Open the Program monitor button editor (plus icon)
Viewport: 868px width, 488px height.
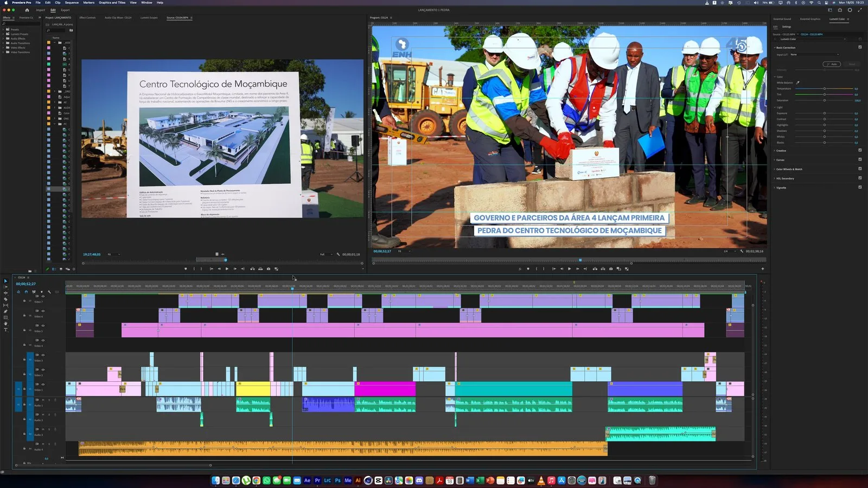[762, 269]
